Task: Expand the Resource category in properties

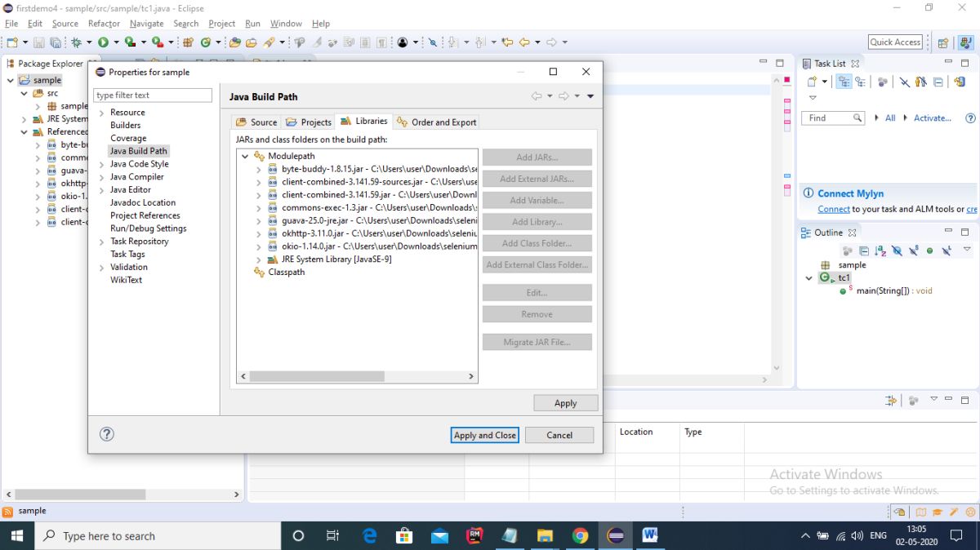Action: coord(102,113)
